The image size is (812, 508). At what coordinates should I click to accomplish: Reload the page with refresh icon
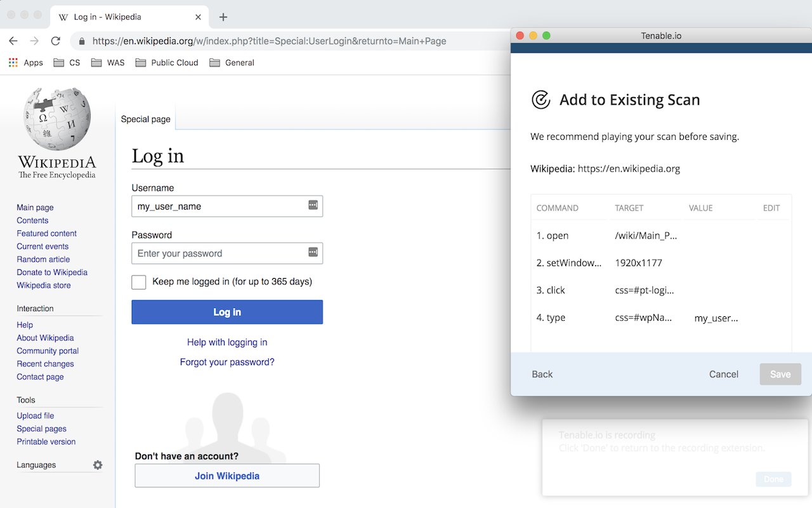[56, 41]
